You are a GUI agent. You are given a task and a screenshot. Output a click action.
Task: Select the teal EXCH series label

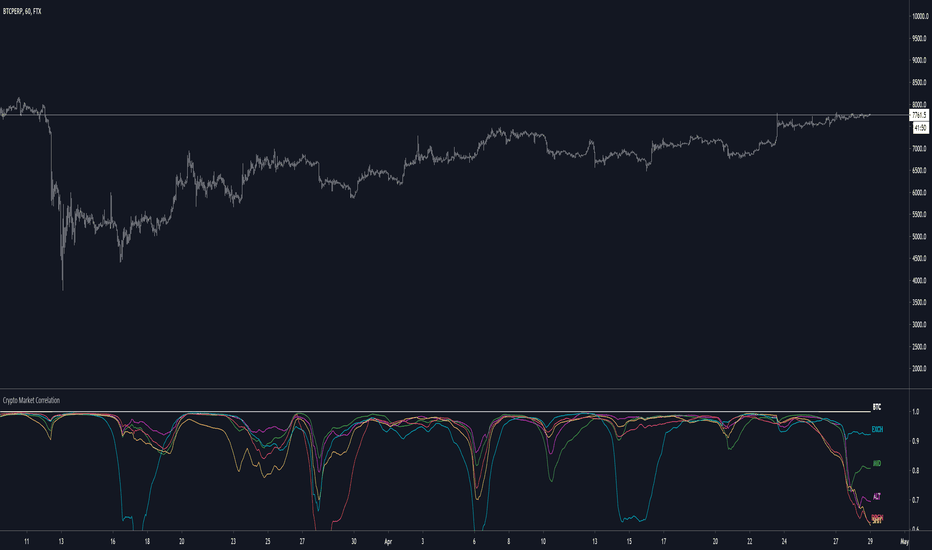tap(877, 429)
